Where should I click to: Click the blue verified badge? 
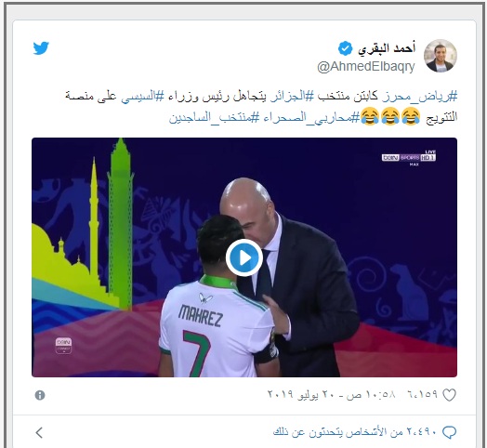coord(345,48)
